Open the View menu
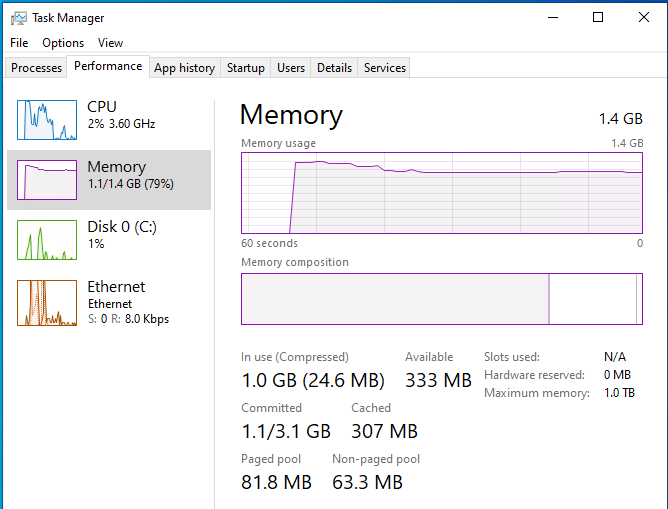Viewport: 668px width, 509px height. click(x=110, y=43)
